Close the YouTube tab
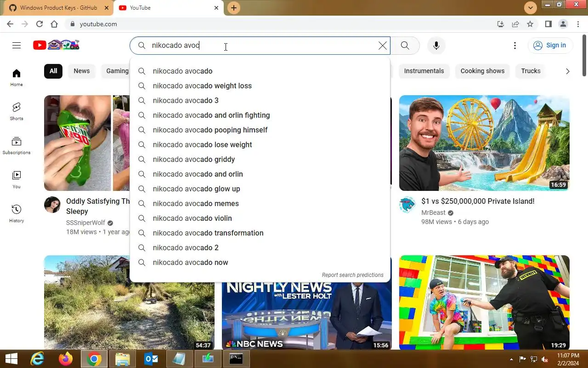The width and height of the screenshot is (588, 368). coord(216,8)
